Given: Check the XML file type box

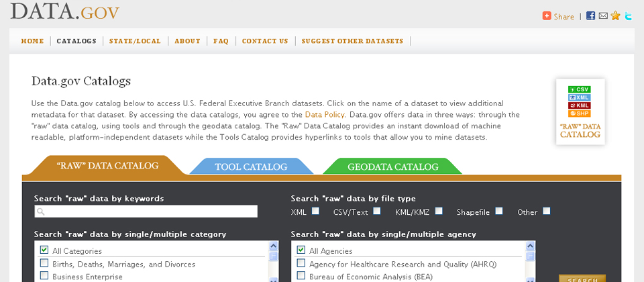Looking at the screenshot, I should pyautogui.click(x=315, y=211).
